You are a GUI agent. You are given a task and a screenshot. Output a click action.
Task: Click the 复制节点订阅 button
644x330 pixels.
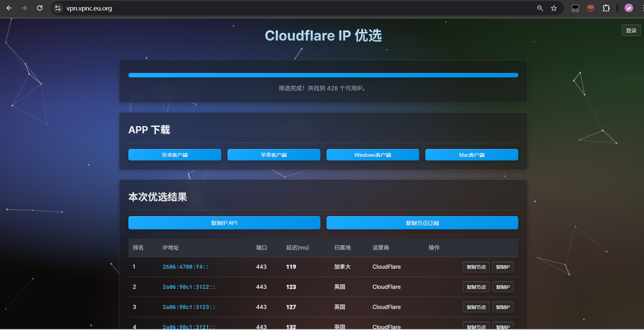click(x=422, y=223)
